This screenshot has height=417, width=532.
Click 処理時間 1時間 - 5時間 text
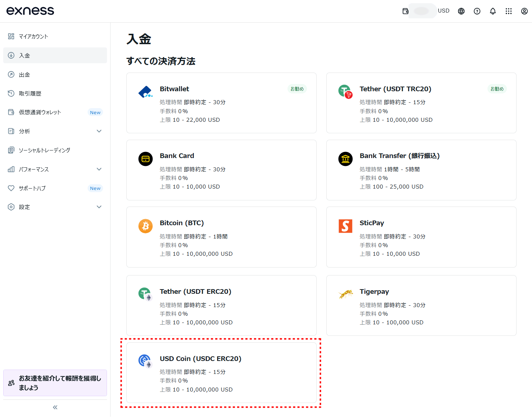click(390, 169)
